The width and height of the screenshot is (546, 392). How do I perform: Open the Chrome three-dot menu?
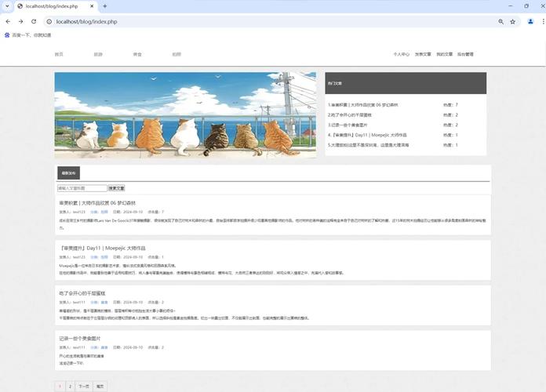(541, 22)
